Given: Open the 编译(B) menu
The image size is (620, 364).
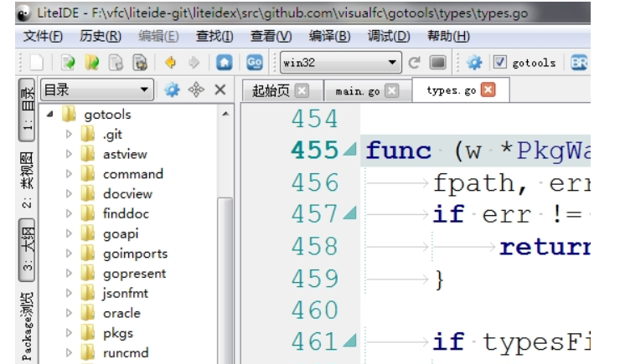Looking at the screenshot, I should click(329, 36).
